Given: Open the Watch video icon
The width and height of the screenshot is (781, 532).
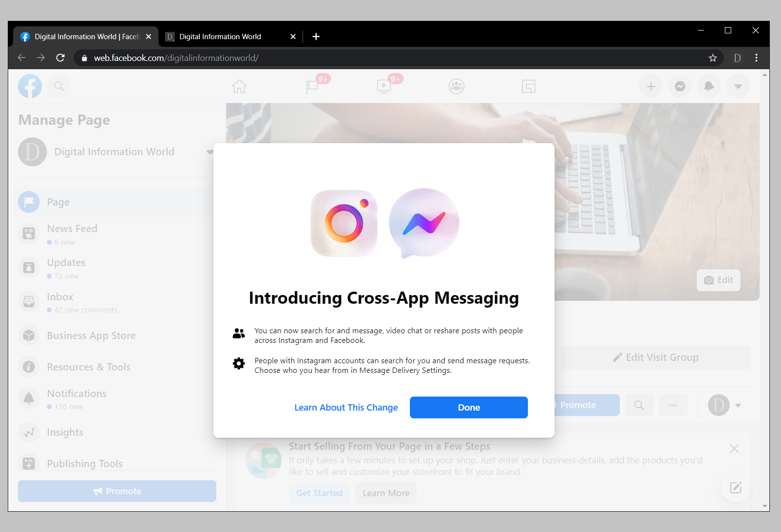Looking at the screenshot, I should click(384, 86).
